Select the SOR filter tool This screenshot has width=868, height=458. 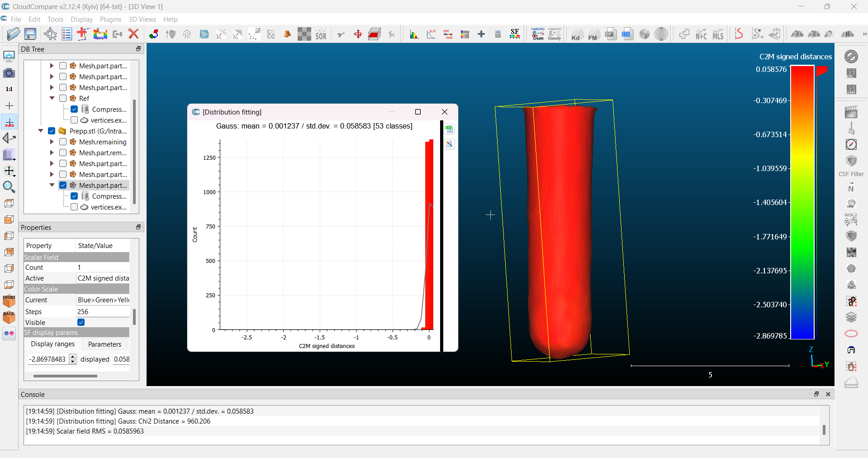coord(321,34)
